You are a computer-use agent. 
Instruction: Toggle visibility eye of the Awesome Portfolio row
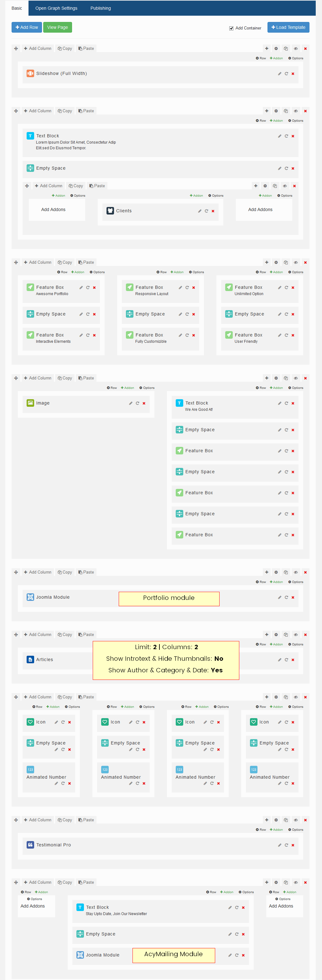pyautogui.click(x=295, y=262)
